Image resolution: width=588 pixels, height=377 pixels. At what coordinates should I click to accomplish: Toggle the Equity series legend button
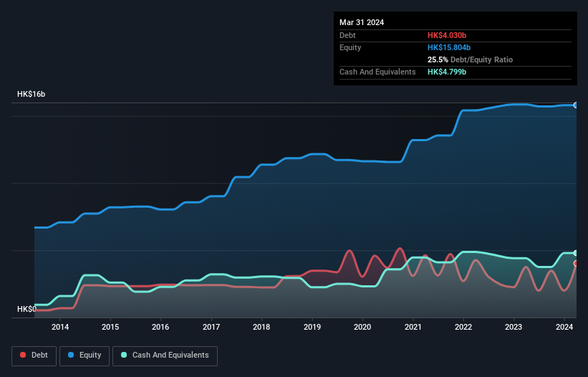(85, 355)
